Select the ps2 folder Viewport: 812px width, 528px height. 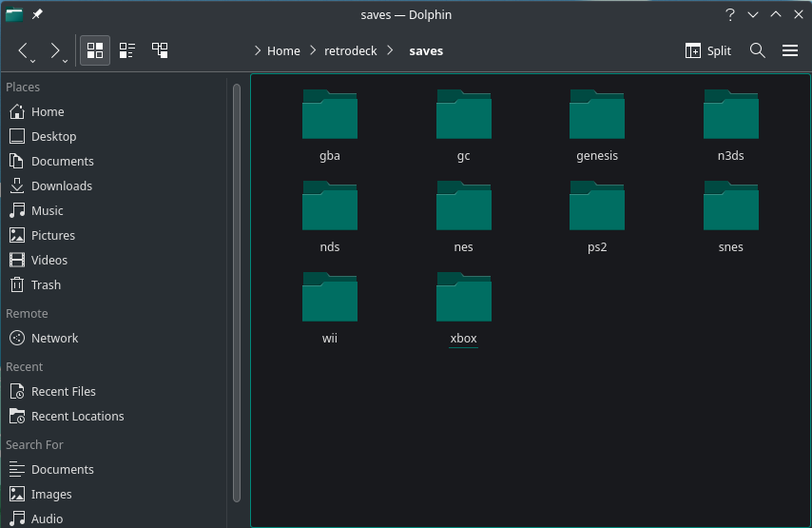pos(597,214)
